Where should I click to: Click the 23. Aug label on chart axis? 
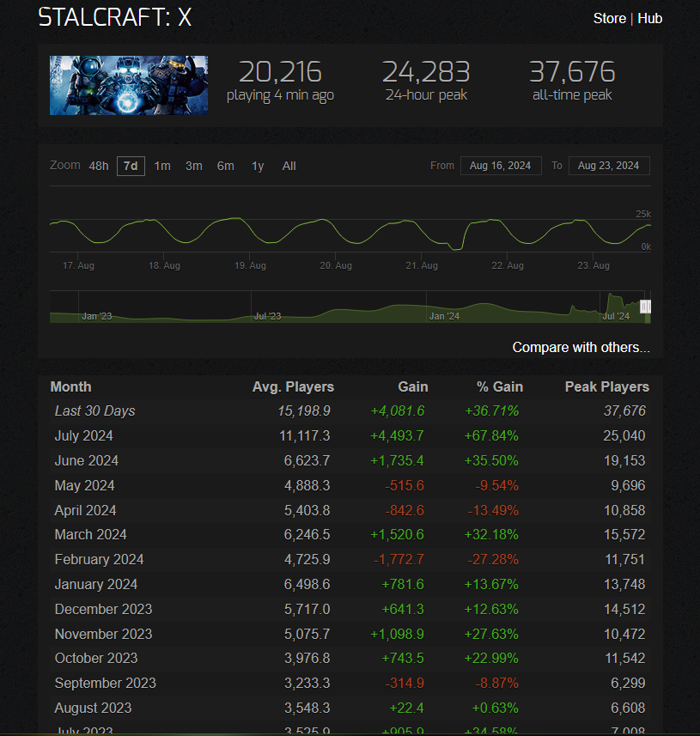click(593, 265)
